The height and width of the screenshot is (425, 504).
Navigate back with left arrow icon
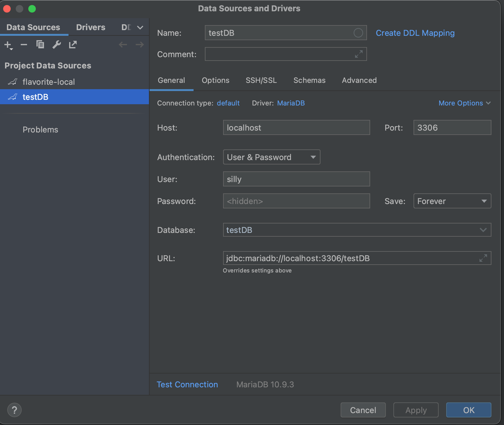point(123,45)
